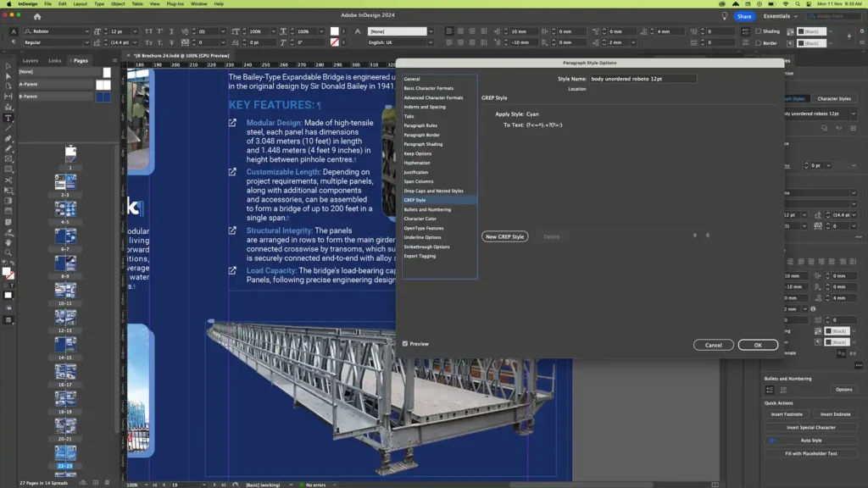Toggle the Preview checkbox in dialog
This screenshot has width=868, height=488.
(405, 344)
